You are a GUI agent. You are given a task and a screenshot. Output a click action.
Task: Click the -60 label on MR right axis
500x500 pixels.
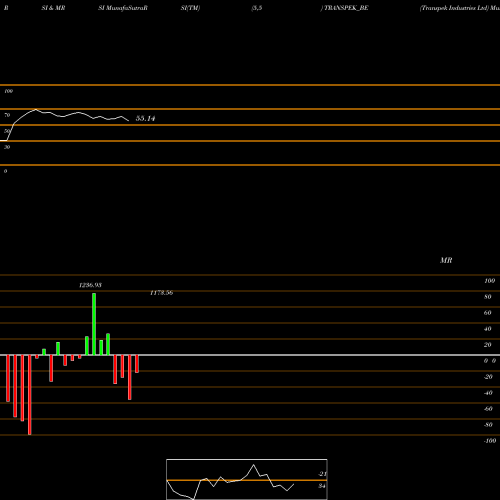point(488,409)
